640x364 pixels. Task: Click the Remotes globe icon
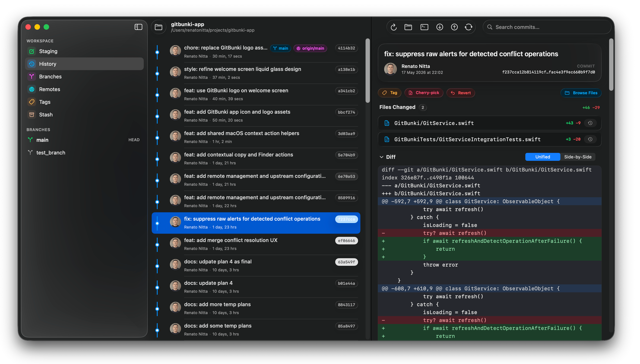point(32,89)
